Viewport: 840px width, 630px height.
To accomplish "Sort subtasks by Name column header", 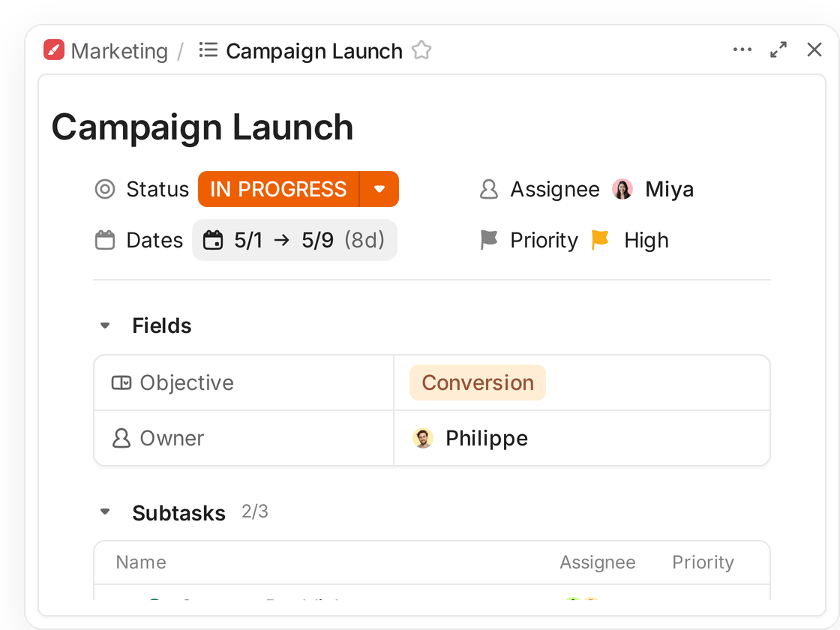I will click(x=141, y=562).
